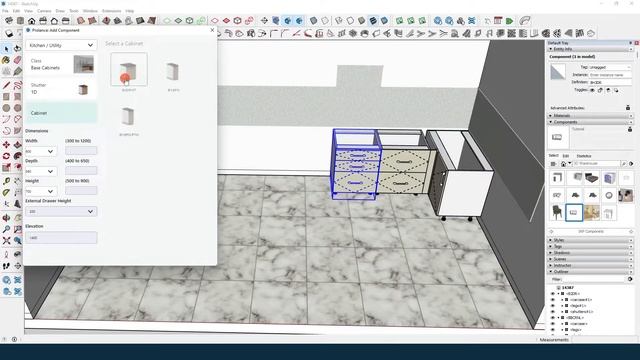Select the Scale tool
Image resolution: width=640 pixels, height=360 pixels.
6,168
